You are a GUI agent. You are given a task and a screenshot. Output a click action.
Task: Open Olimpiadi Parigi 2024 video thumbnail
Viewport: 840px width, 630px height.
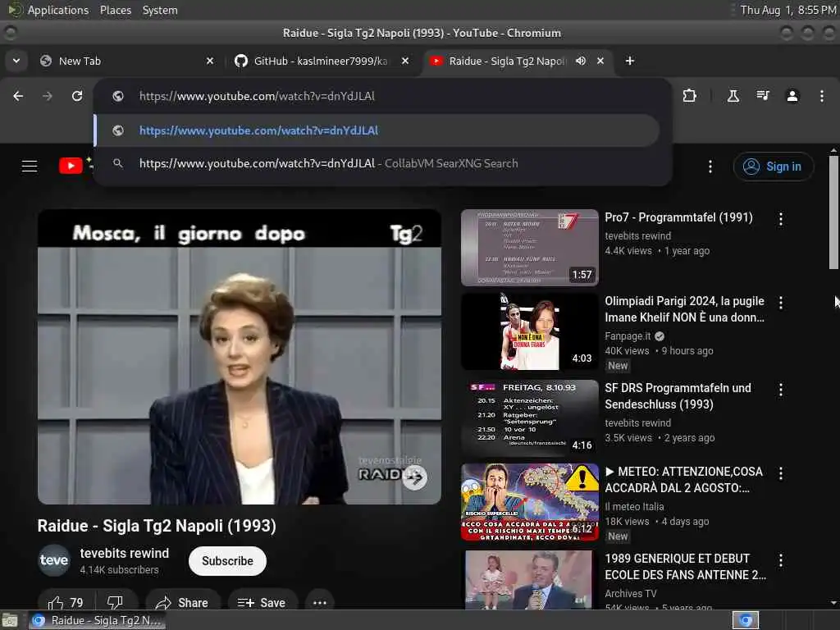[529, 331]
